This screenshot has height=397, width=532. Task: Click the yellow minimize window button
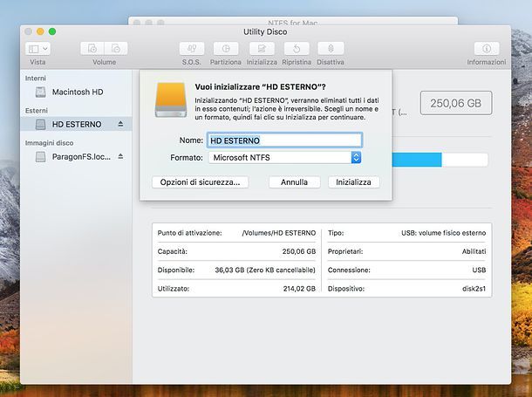coord(40,31)
